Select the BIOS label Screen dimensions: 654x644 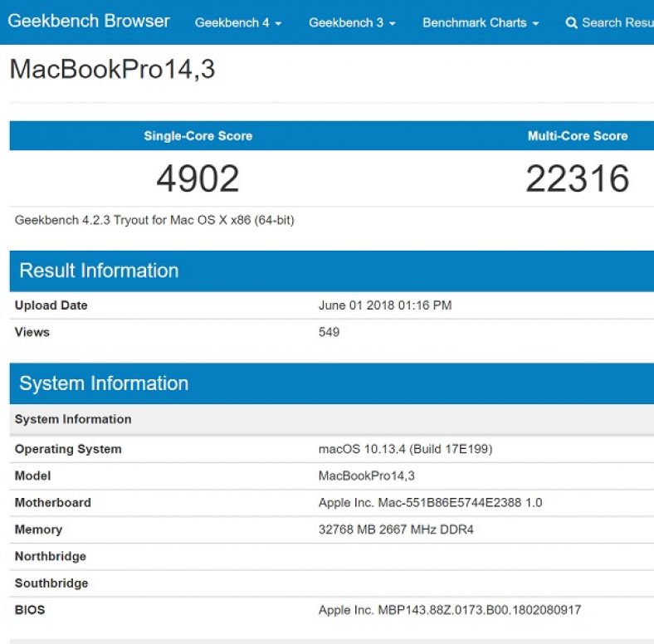pyautogui.click(x=30, y=610)
